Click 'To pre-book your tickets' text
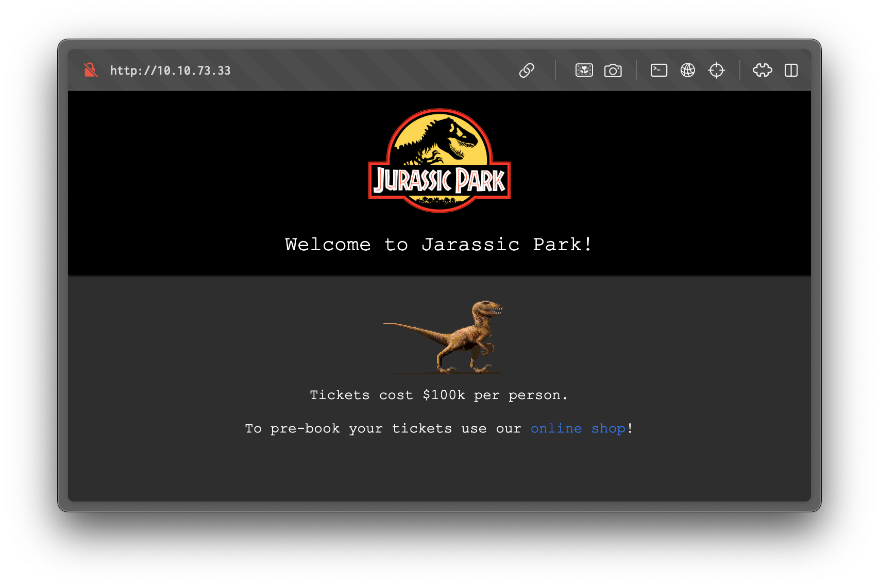 pos(348,428)
